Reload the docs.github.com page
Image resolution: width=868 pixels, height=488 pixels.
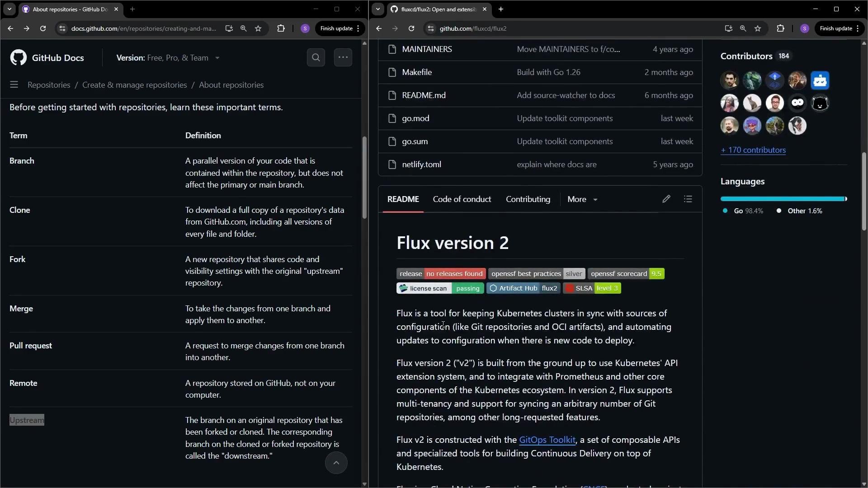[43, 28]
